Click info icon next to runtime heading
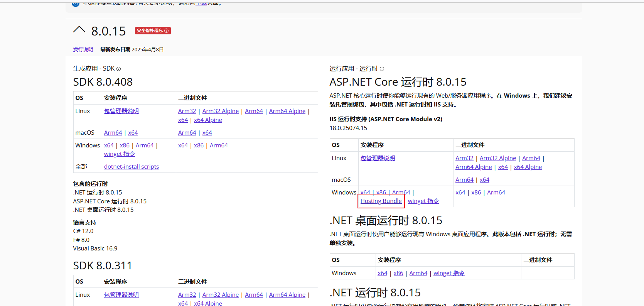Image resolution: width=644 pixels, height=306 pixels. tap(382, 69)
